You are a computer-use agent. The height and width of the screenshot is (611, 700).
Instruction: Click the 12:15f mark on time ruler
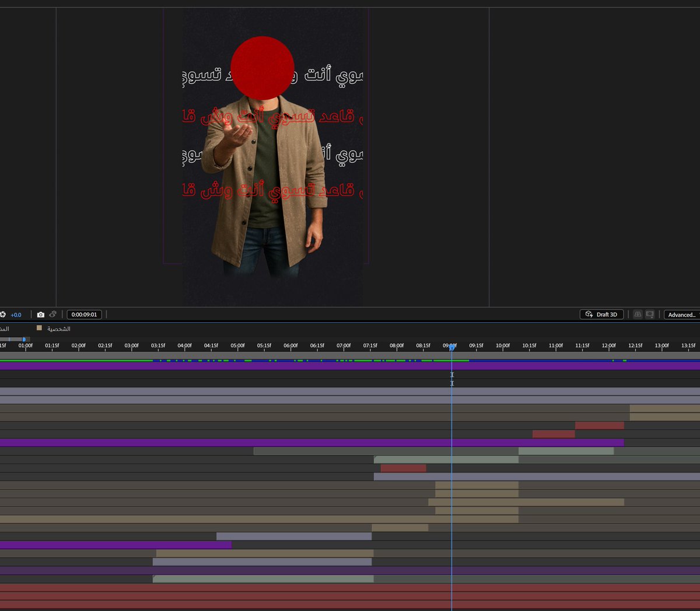635,345
